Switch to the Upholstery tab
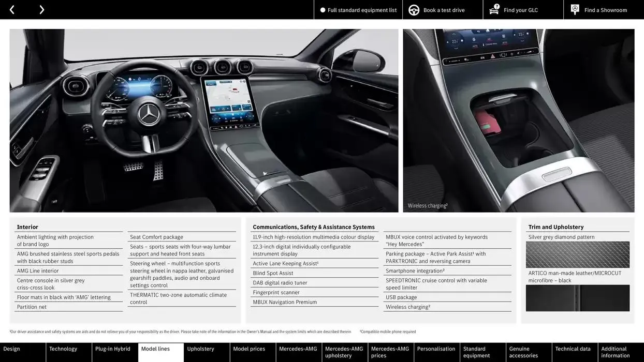This screenshot has width=644, height=362. (x=201, y=349)
